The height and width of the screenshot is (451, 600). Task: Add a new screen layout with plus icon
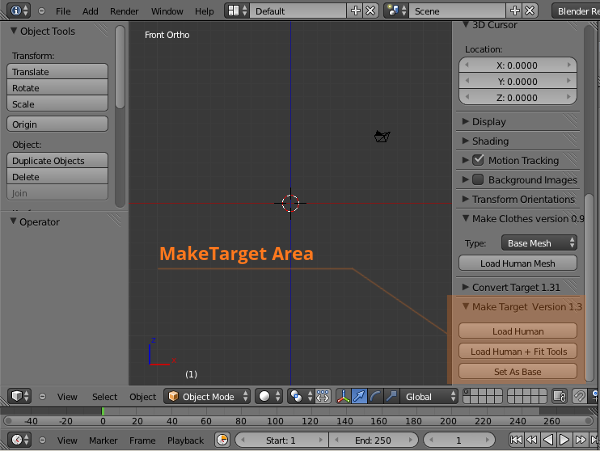[355, 11]
